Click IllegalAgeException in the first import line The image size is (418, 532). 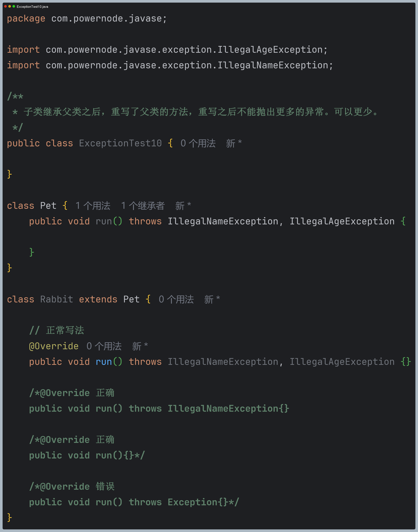click(x=270, y=50)
